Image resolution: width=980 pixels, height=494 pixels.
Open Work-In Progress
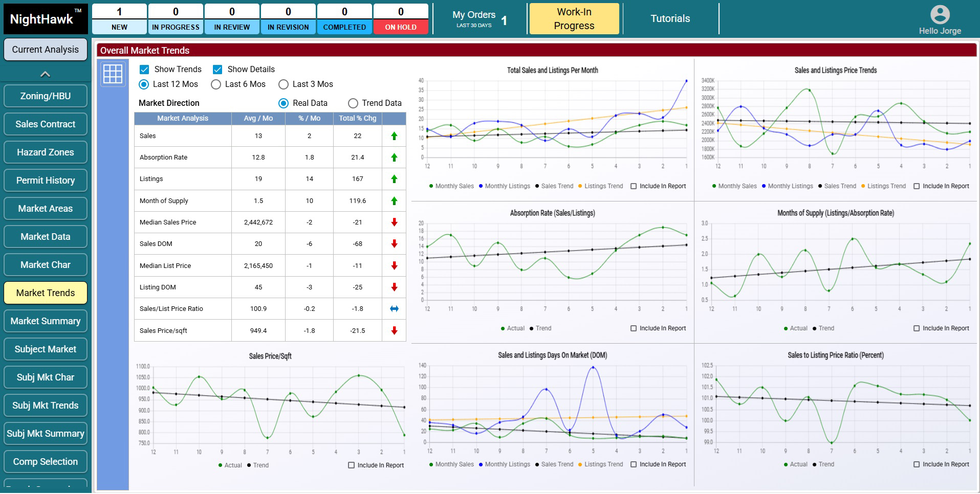click(574, 19)
